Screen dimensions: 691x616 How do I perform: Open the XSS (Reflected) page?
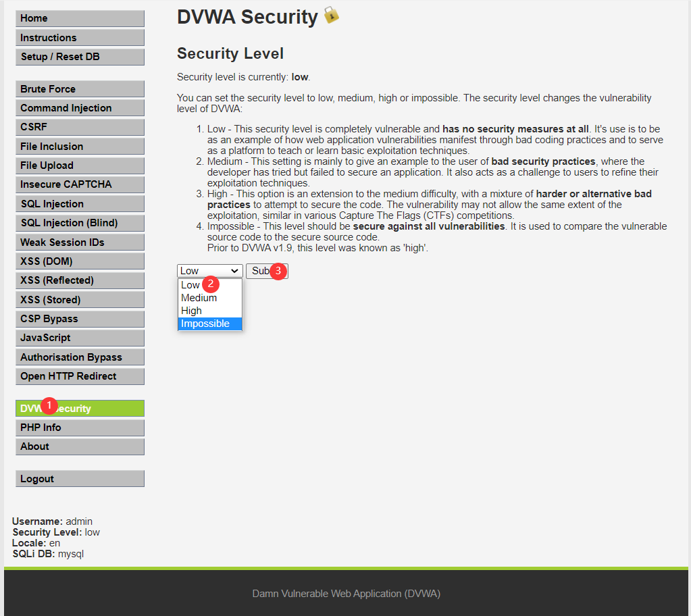80,280
